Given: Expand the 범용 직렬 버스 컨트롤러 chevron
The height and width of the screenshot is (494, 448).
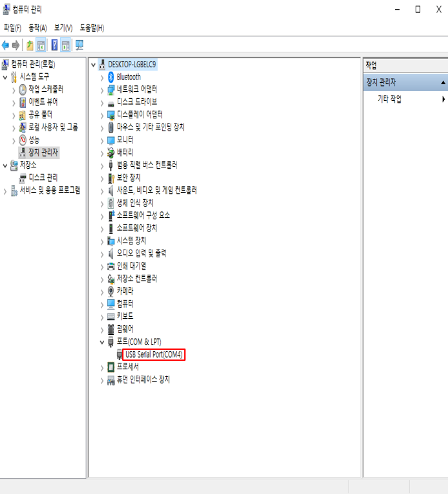Looking at the screenshot, I should pyautogui.click(x=102, y=166).
